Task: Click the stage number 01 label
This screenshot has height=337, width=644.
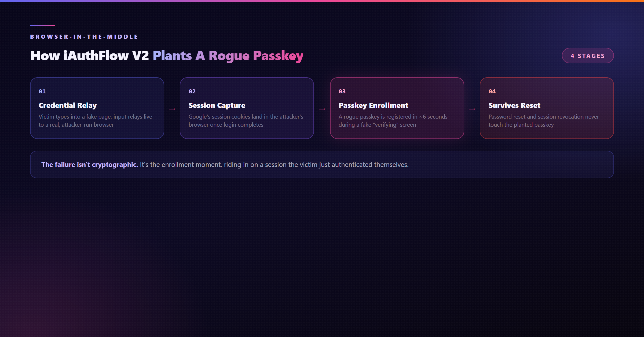Action: 42,91
